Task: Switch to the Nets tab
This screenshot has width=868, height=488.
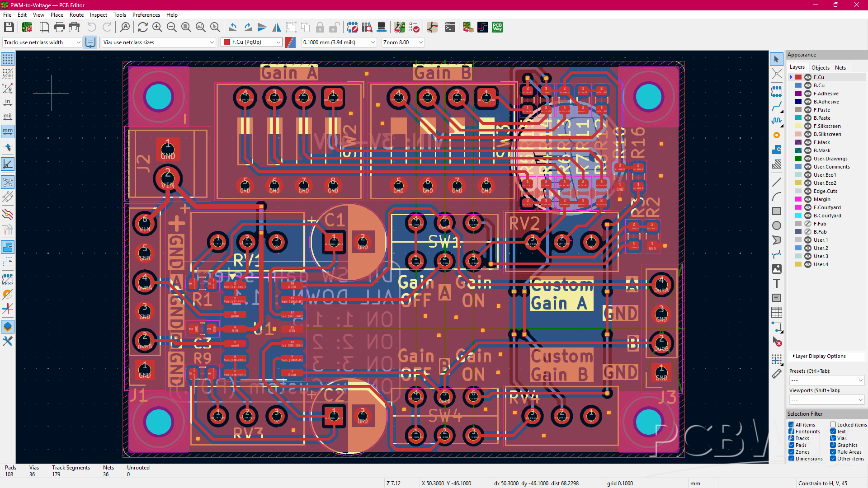Action: [841, 67]
